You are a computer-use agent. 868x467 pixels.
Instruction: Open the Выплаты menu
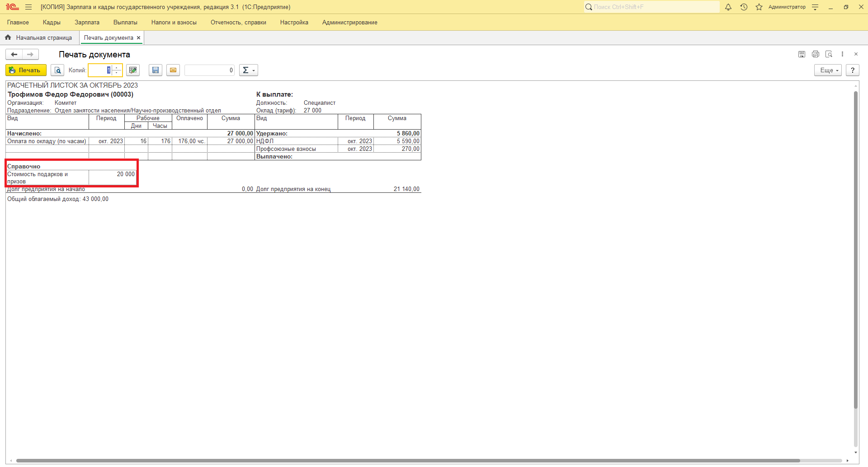click(x=125, y=22)
